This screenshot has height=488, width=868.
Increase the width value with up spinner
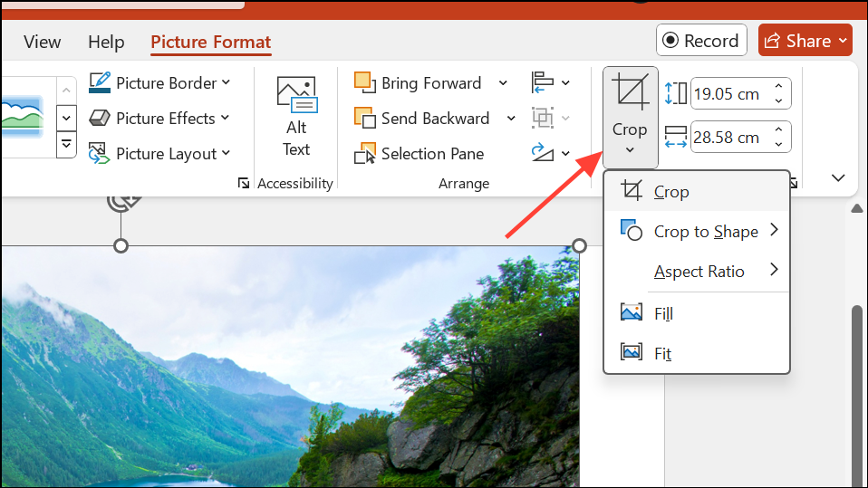click(x=779, y=129)
